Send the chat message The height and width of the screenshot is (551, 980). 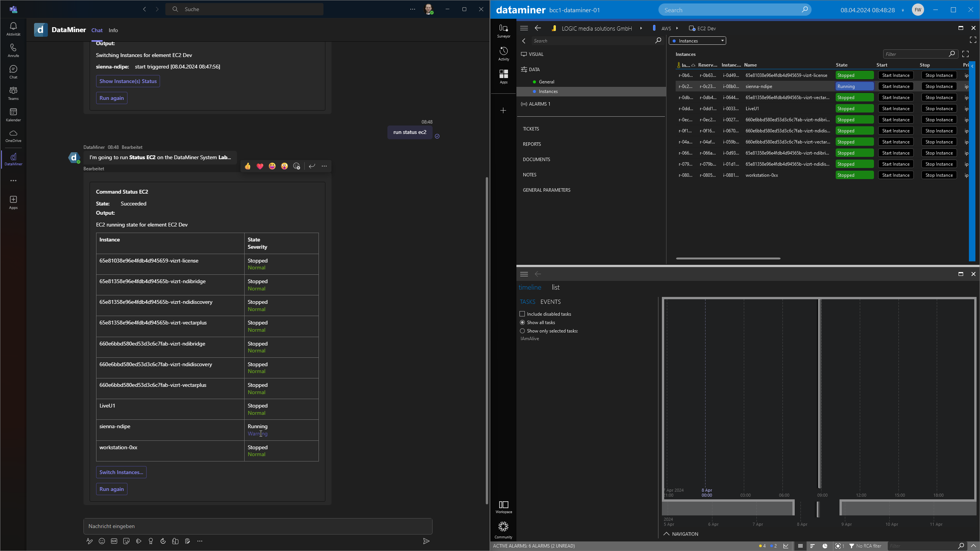click(x=426, y=541)
